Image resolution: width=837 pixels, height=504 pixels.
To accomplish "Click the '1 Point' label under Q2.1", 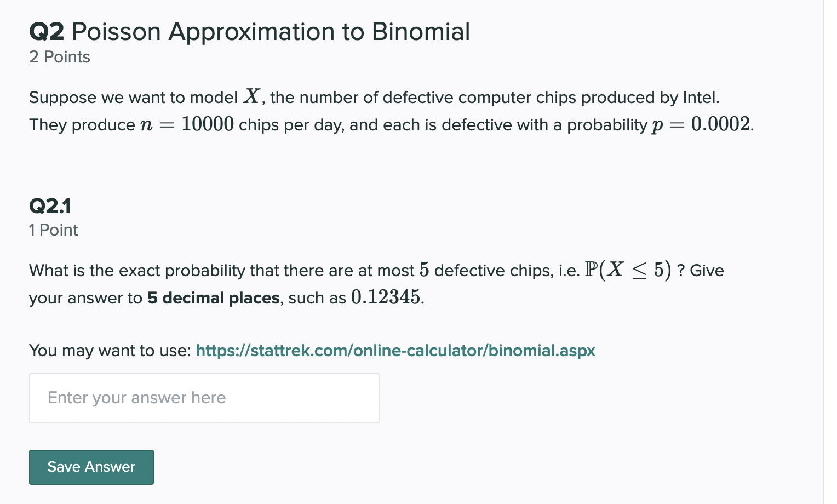I will point(53,230).
